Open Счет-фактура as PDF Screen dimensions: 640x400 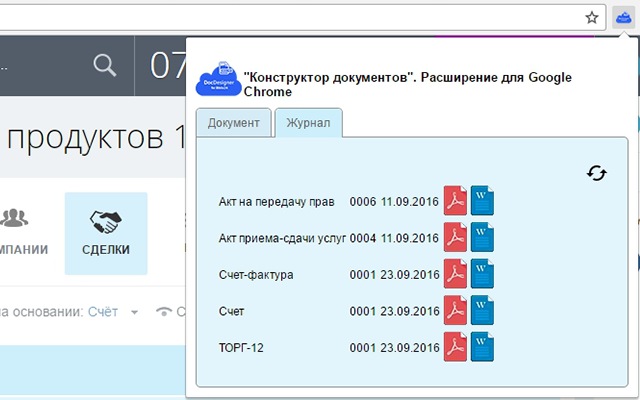coord(456,275)
